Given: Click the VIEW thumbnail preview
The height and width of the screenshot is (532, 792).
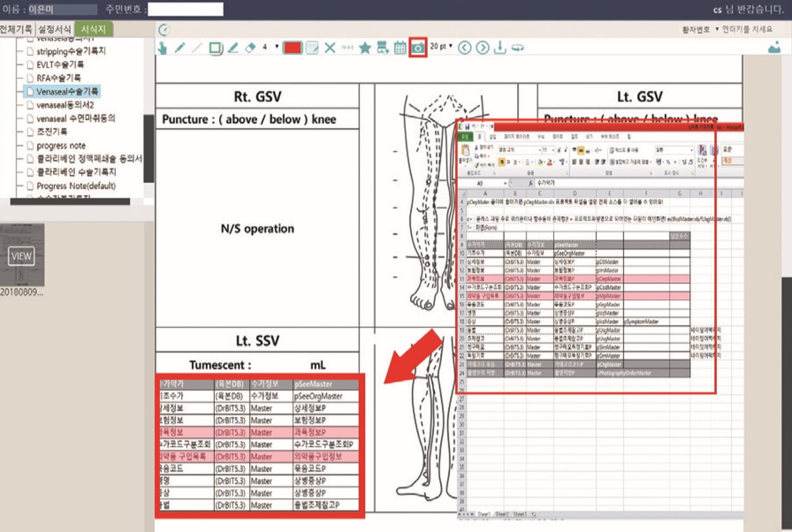Looking at the screenshot, I should tap(21, 256).
